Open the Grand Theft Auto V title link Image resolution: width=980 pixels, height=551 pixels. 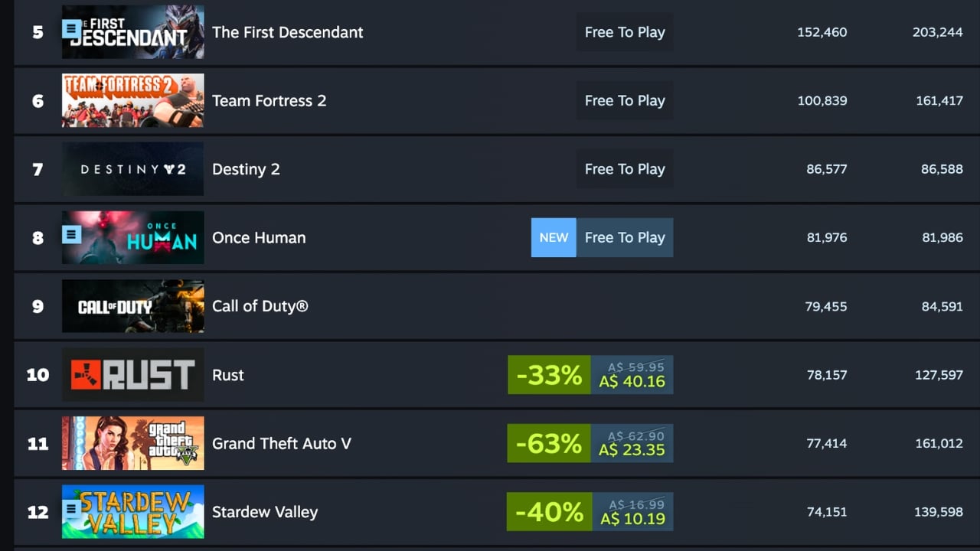coord(281,443)
